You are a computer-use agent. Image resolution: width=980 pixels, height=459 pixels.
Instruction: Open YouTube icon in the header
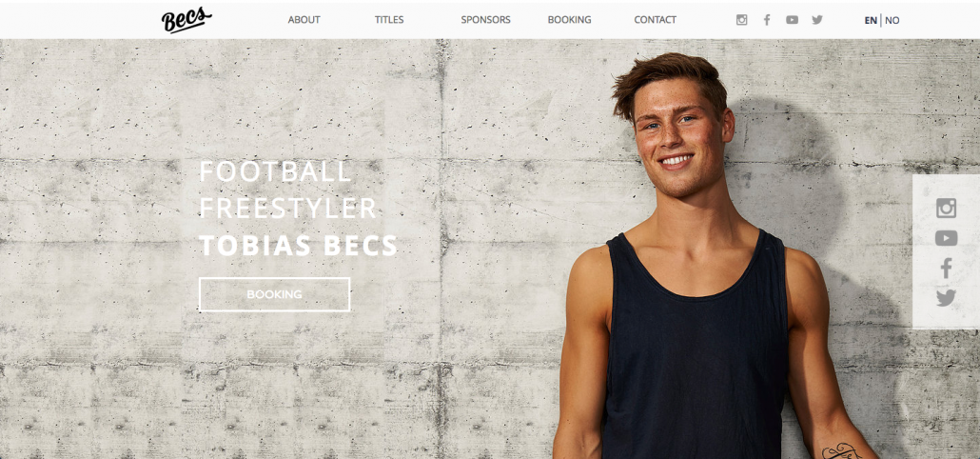coord(792,20)
